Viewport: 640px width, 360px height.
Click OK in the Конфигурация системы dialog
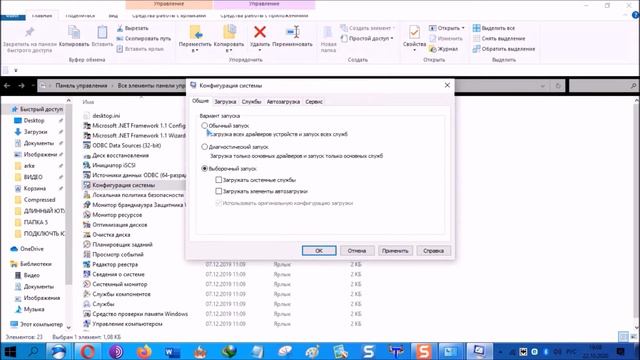tap(319, 251)
